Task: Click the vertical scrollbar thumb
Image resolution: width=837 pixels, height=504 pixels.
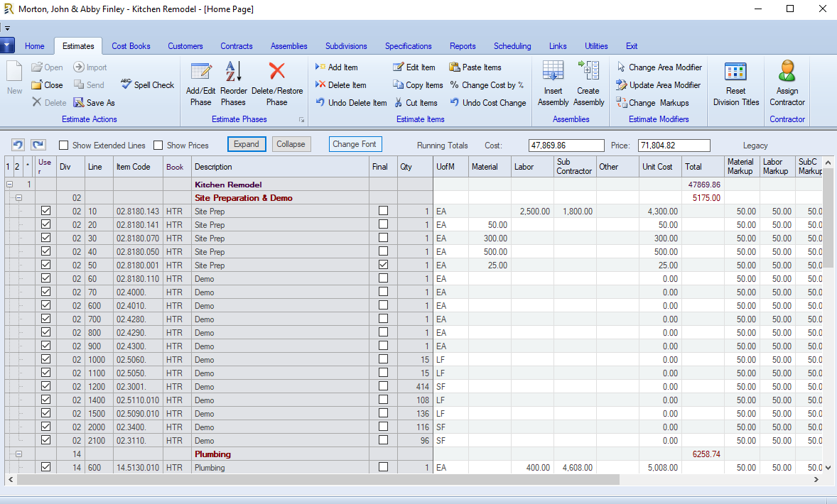Action: click(x=828, y=218)
